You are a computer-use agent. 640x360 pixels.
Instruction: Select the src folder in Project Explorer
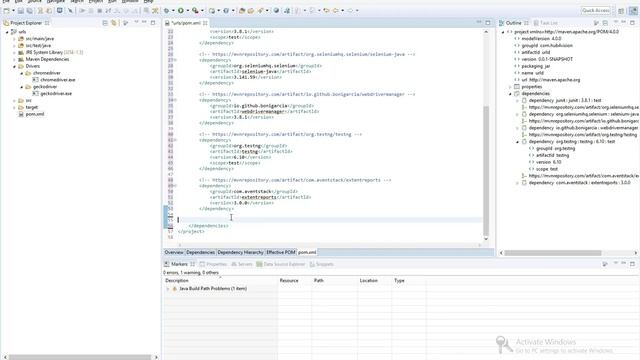(28, 100)
